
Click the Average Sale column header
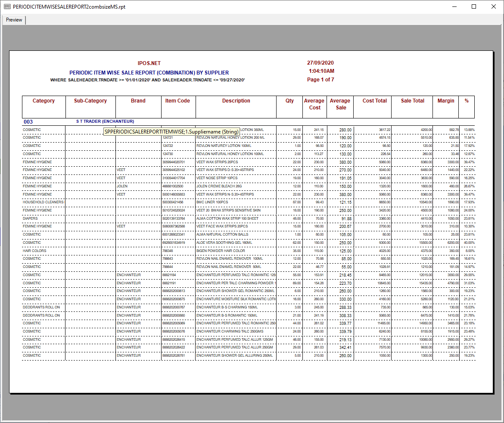click(x=340, y=104)
